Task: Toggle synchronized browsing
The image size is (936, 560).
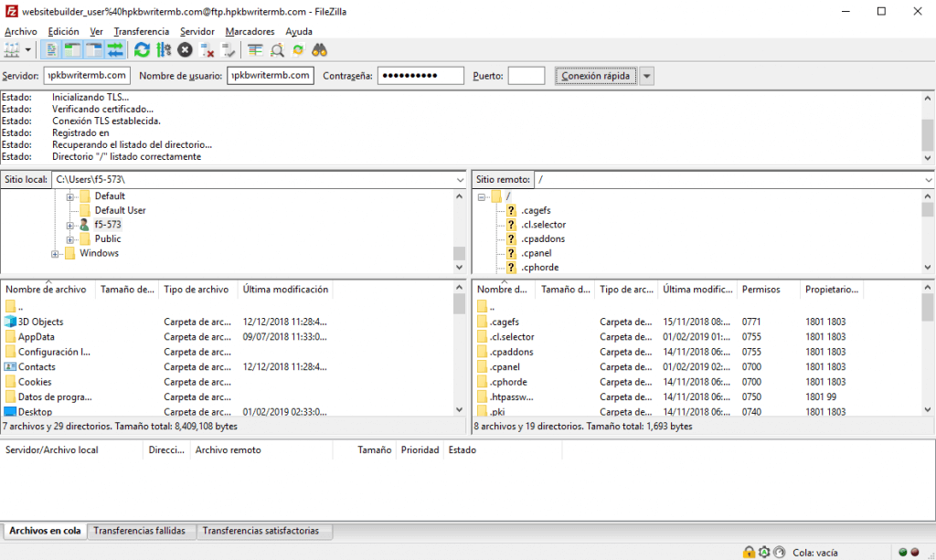Action: click(x=299, y=50)
